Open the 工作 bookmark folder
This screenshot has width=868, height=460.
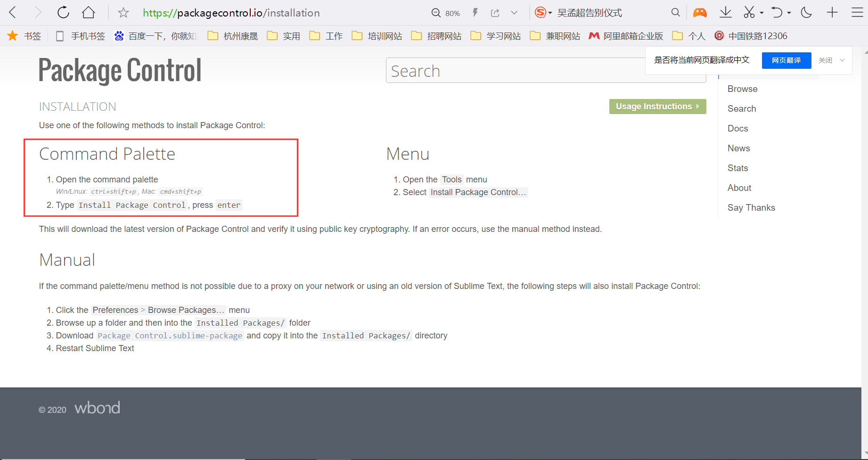click(x=326, y=36)
